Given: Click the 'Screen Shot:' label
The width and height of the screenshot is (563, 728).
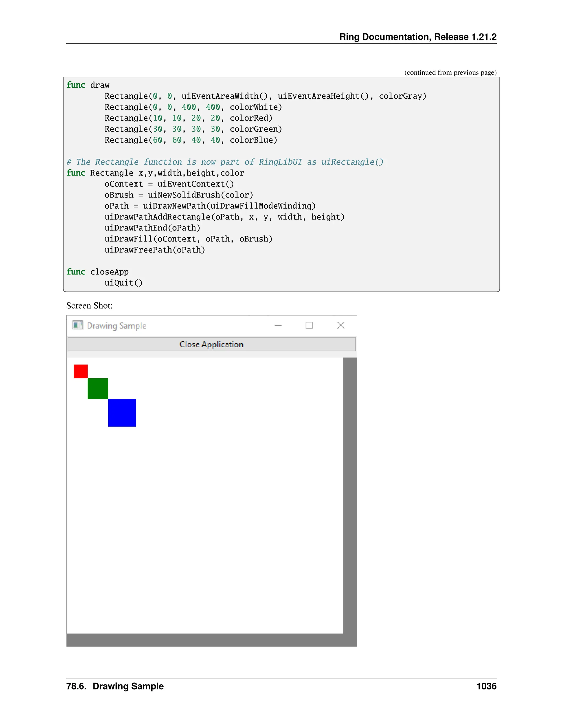Looking at the screenshot, I should 89,306.
